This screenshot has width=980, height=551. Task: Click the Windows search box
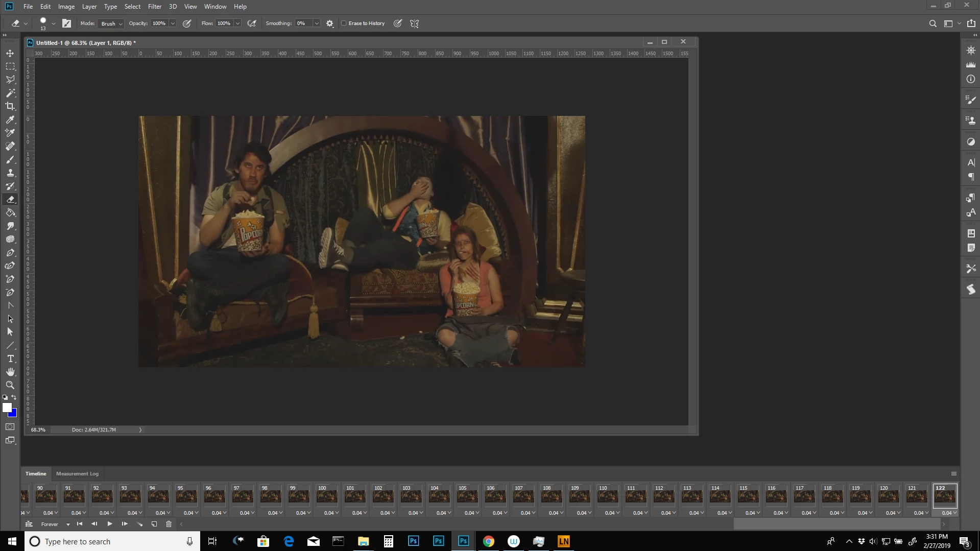[112, 541]
